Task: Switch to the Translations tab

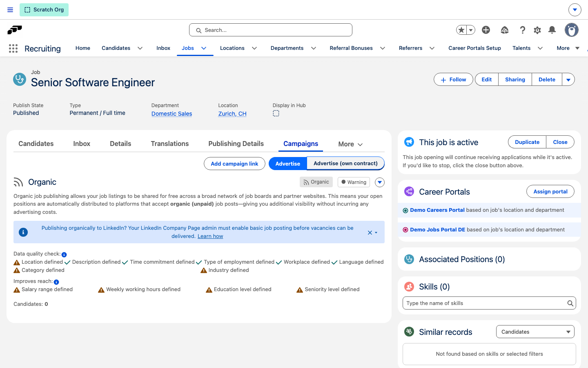Action: tap(170, 144)
